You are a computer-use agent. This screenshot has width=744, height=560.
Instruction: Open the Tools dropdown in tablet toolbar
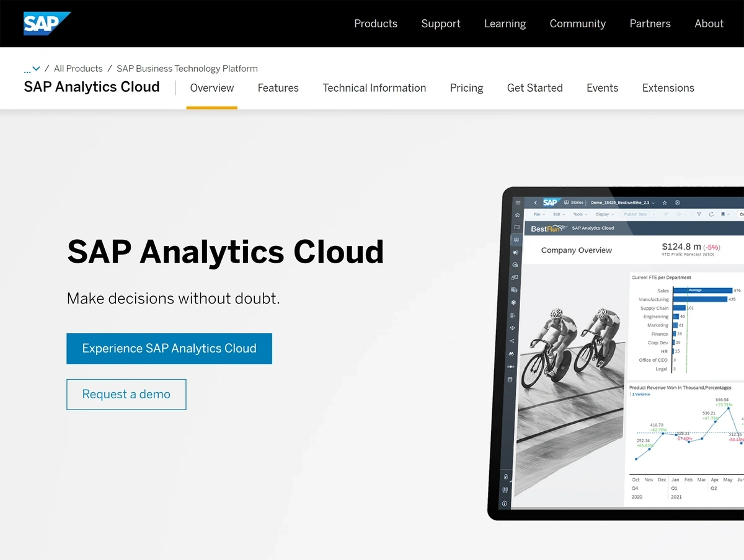(580, 214)
